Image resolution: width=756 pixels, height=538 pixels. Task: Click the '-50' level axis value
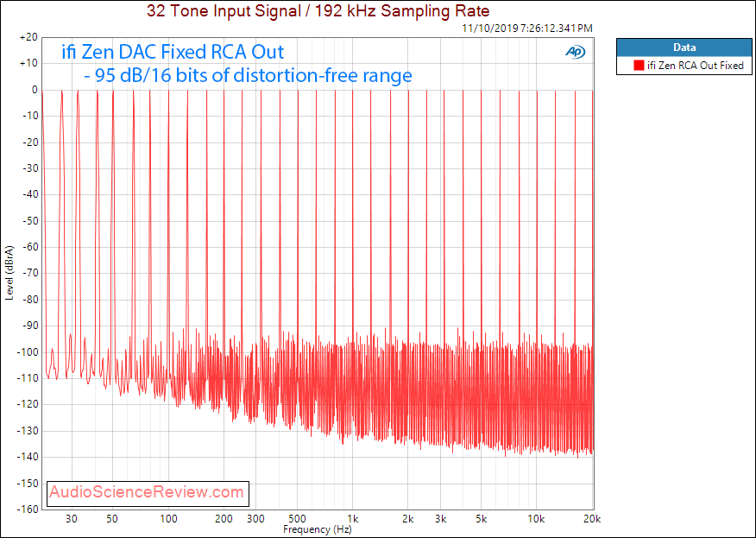point(29,221)
